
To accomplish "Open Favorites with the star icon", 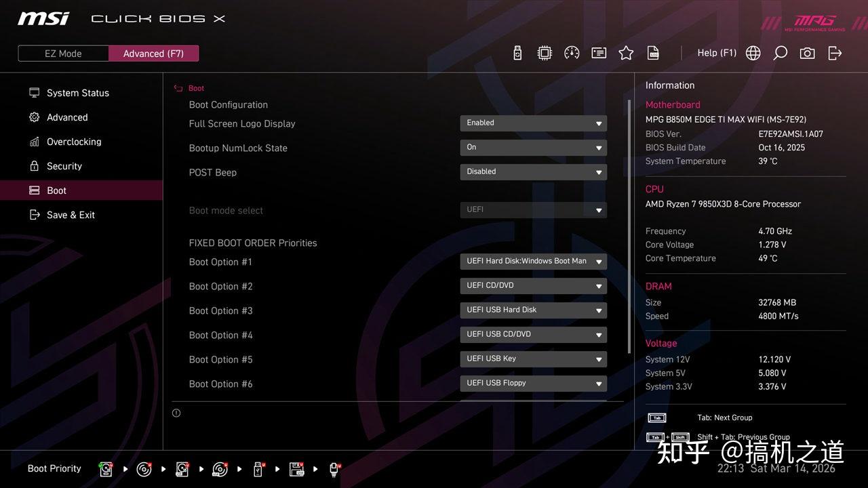I will pos(626,53).
